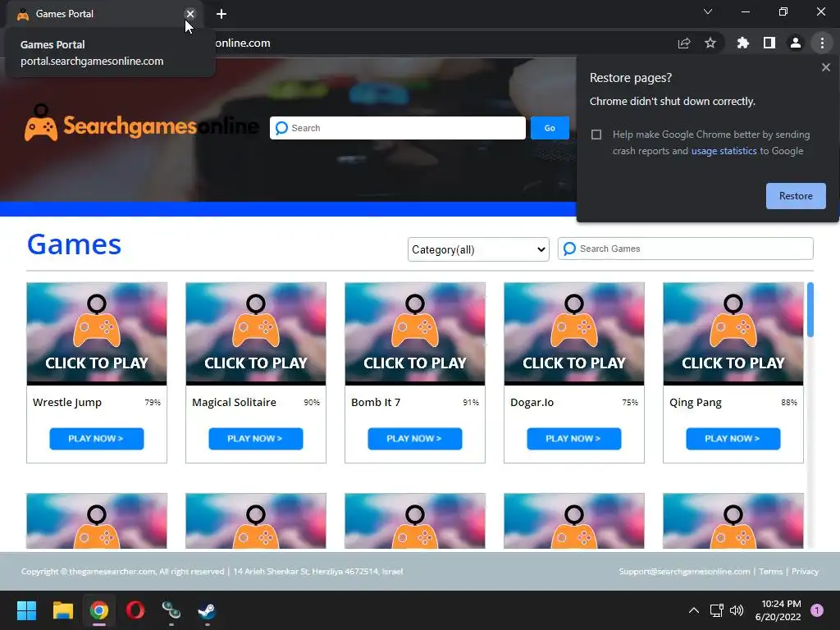840x630 pixels.
Task: Open the Chrome profile icon
Action: click(x=796, y=43)
